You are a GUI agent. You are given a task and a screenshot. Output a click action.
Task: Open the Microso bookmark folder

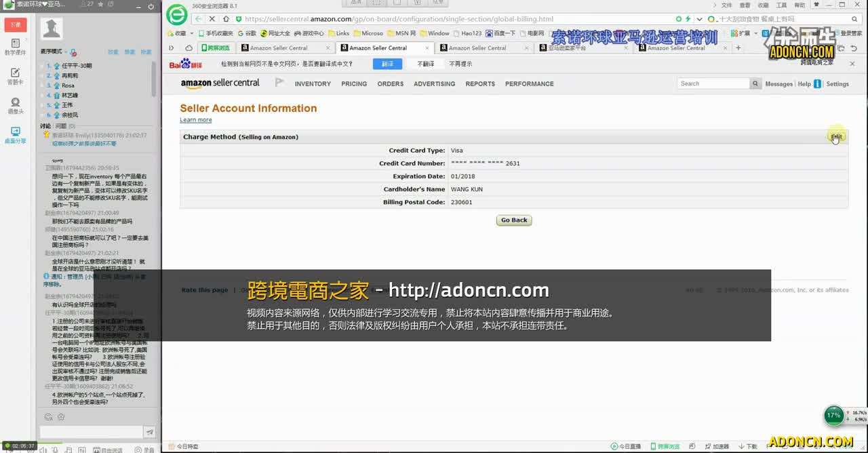coord(368,33)
